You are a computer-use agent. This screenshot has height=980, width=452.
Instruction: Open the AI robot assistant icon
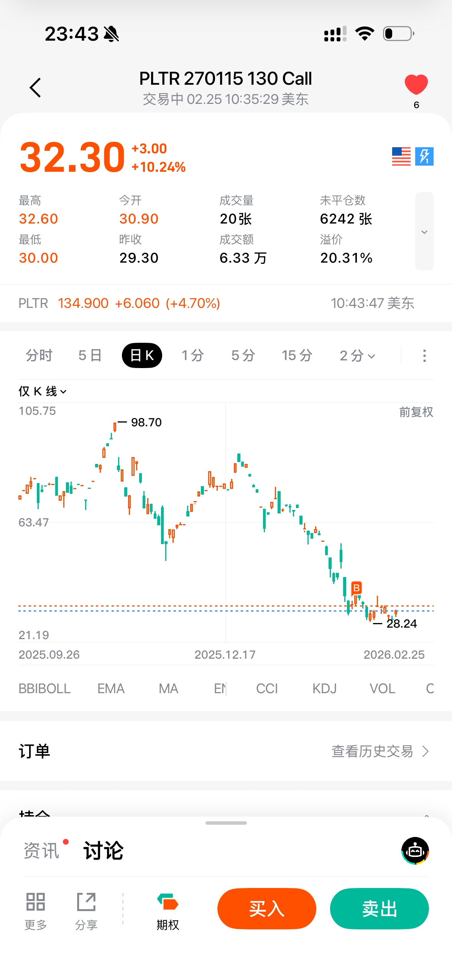point(415,851)
